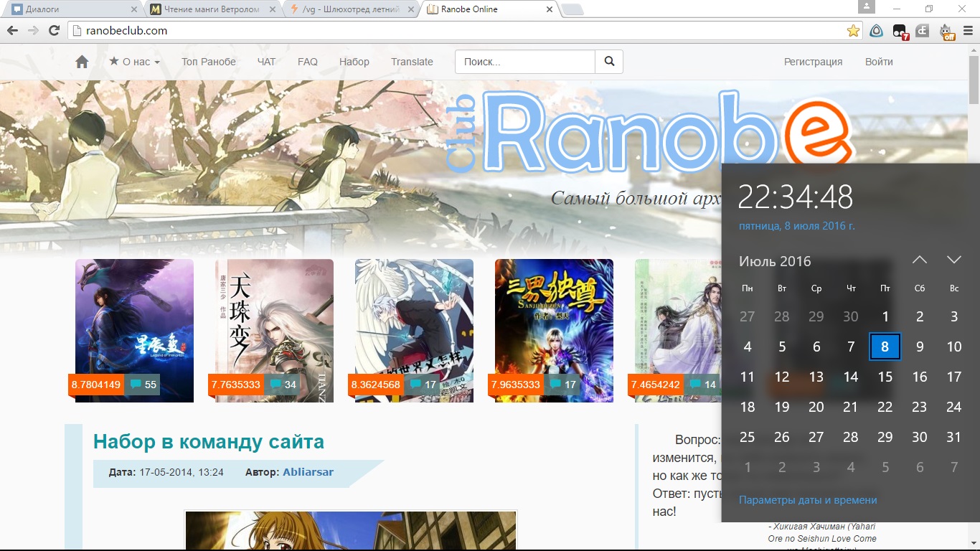Switch to /vg - Шлюхотред tab

[x=352, y=9]
